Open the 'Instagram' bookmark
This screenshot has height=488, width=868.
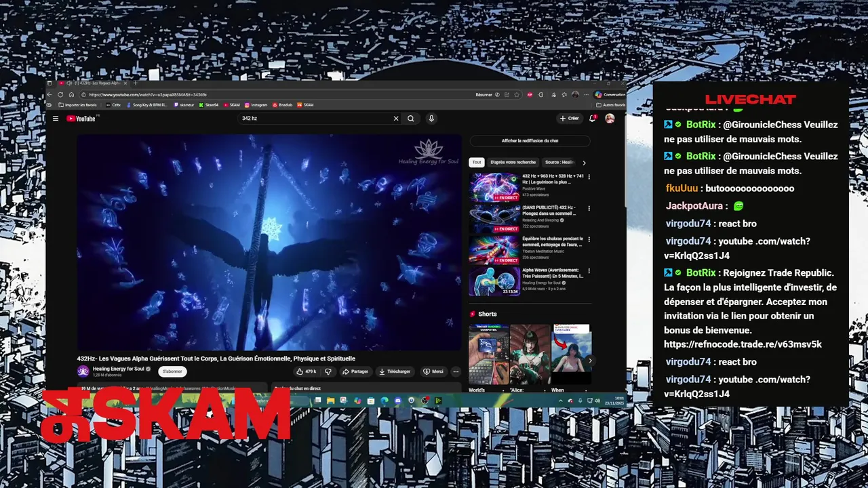click(256, 105)
